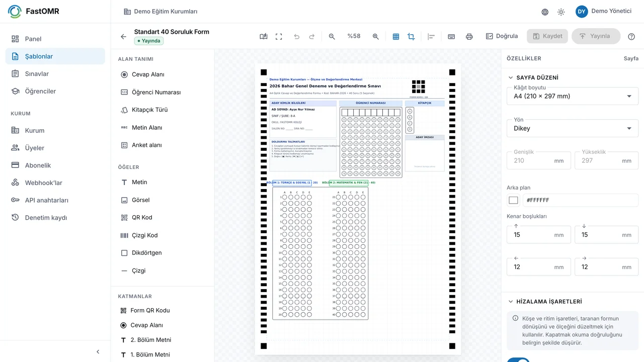
Task: Open the Demo Yönetici account menu
Action: 604,12
